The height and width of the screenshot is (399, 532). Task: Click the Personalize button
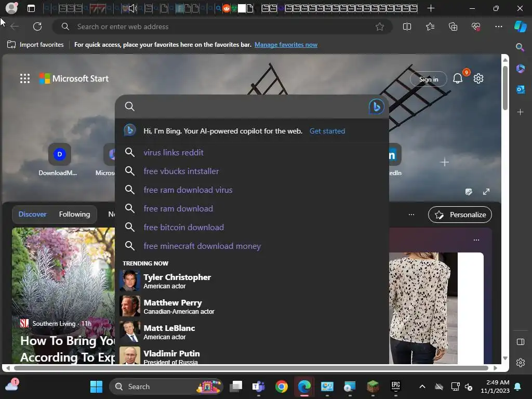point(460,215)
